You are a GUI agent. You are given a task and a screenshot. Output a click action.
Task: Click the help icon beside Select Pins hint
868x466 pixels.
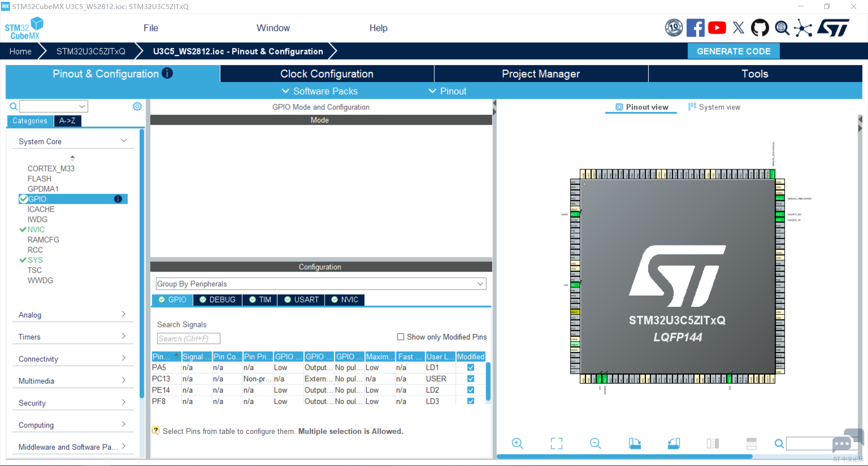pos(156,430)
